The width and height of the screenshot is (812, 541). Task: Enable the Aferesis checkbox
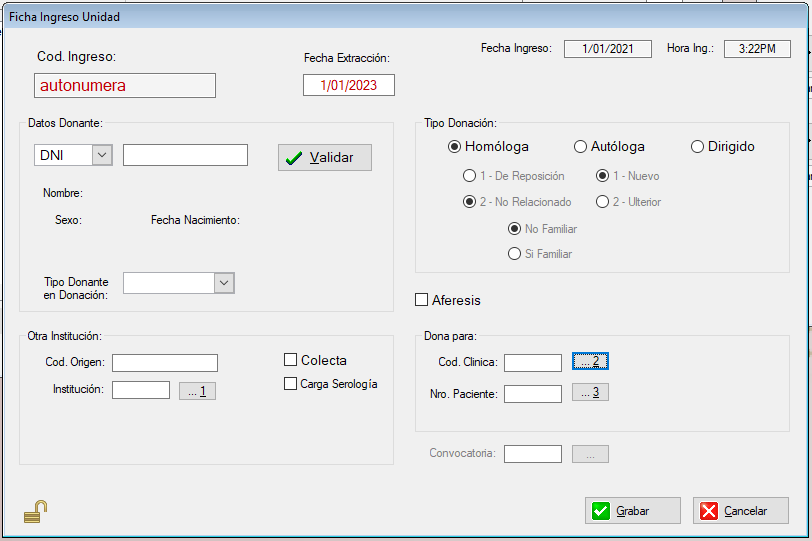coord(422,300)
